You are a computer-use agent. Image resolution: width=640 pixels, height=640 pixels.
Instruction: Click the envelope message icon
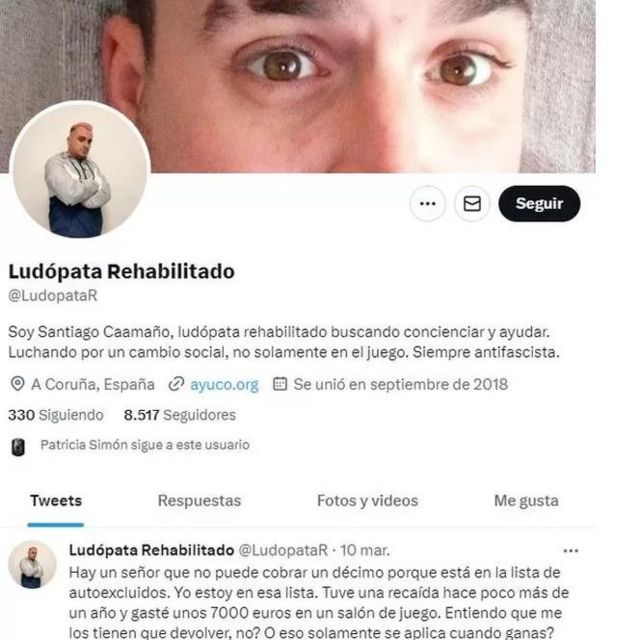(x=472, y=203)
